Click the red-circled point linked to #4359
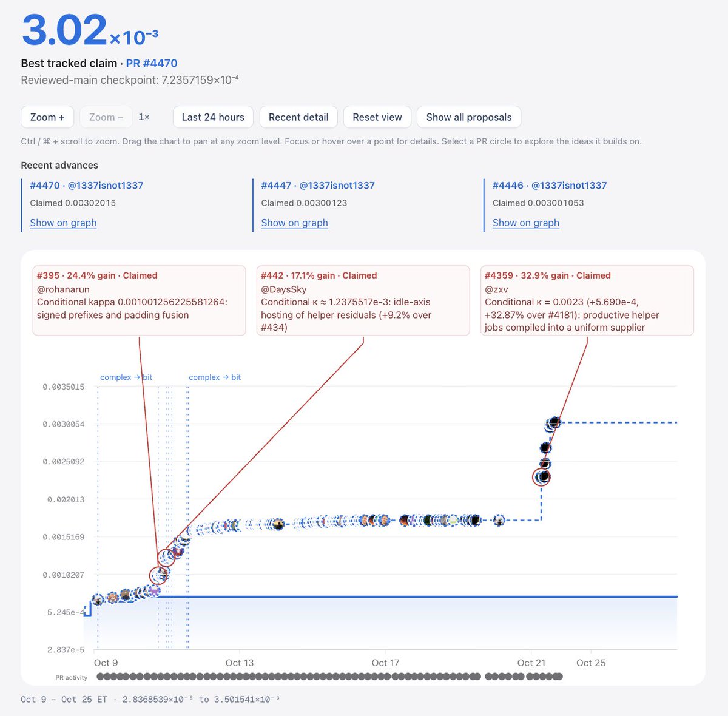This screenshot has height=716, width=728. [x=542, y=477]
